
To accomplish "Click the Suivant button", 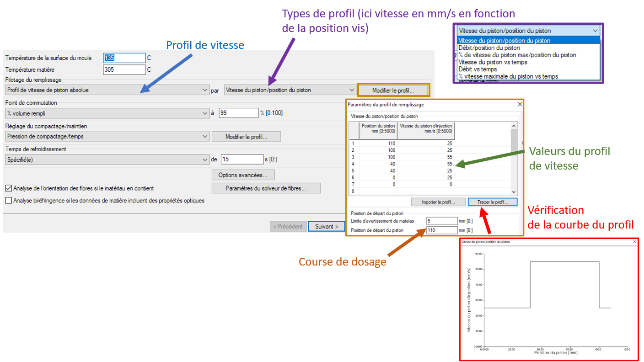I will click(x=327, y=226).
